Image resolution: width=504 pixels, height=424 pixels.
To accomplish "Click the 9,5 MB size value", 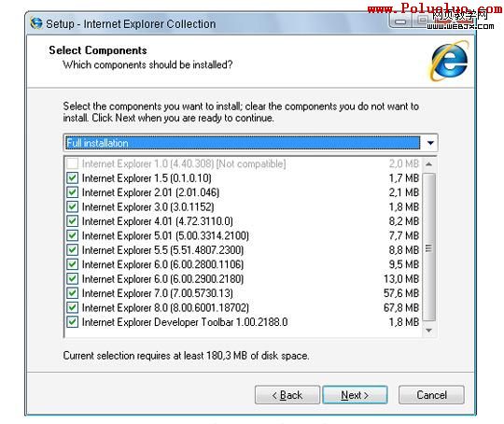I will pyautogui.click(x=404, y=264).
